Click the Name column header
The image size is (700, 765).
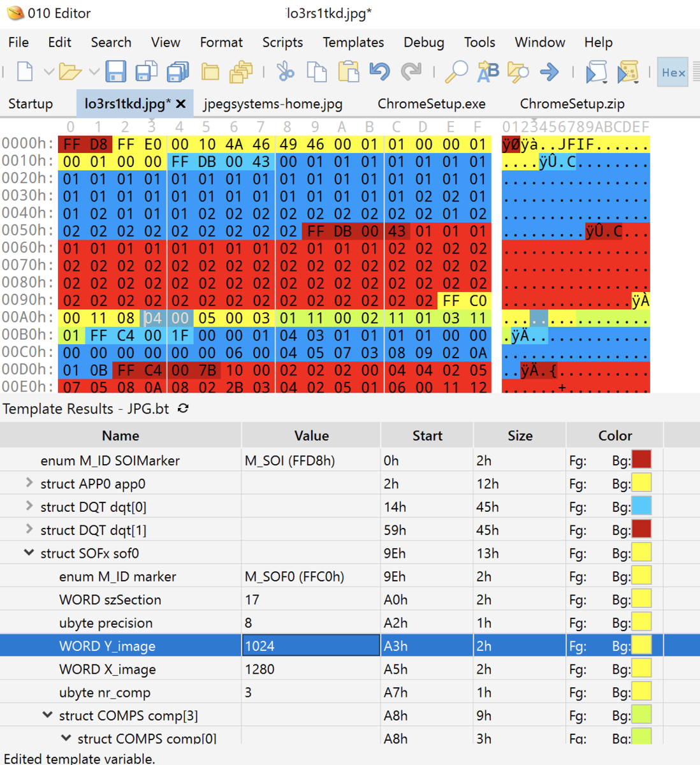[120, 435]
